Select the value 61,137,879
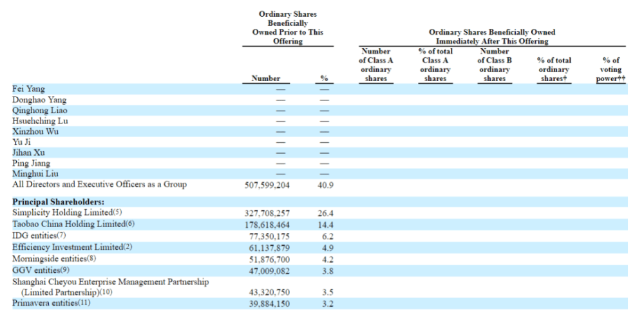 tap(269, 248)
